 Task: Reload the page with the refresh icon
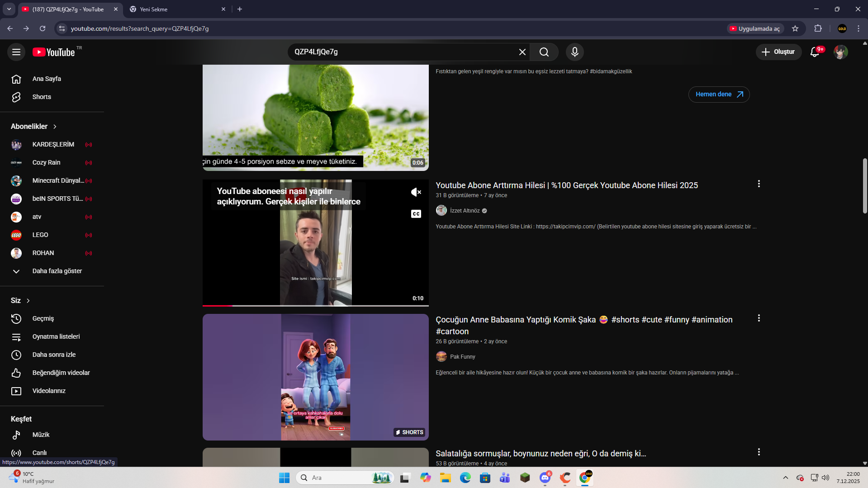click(x=43, y=28)
